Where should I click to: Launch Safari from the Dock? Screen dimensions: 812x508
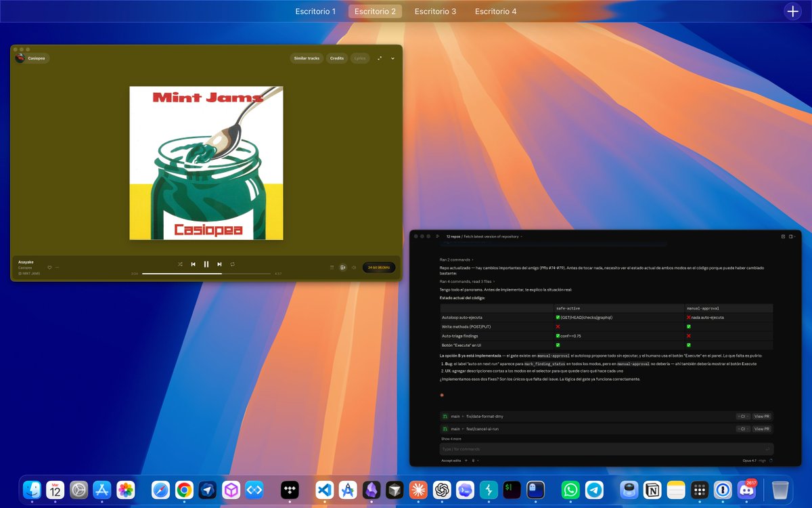point(160,490)
